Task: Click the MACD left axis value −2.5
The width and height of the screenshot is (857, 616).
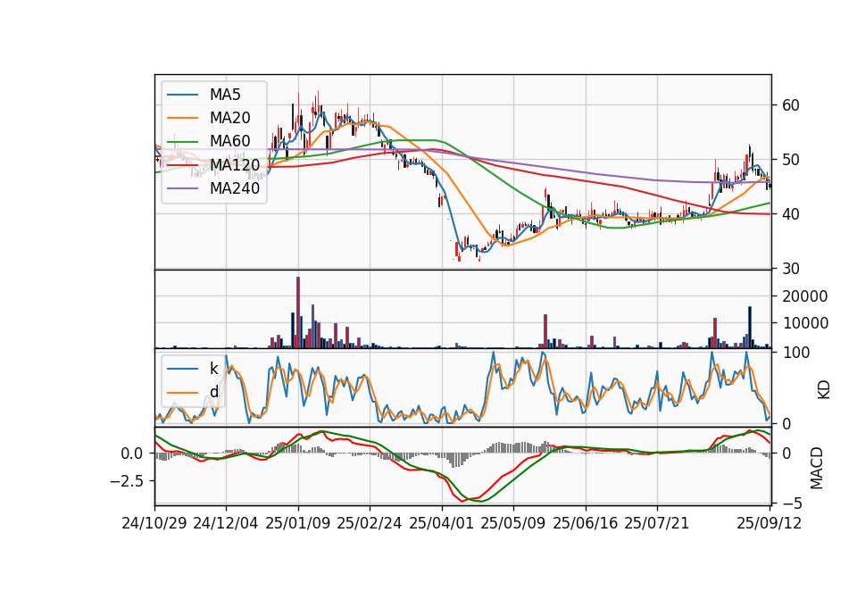Action: coord(128,481)
